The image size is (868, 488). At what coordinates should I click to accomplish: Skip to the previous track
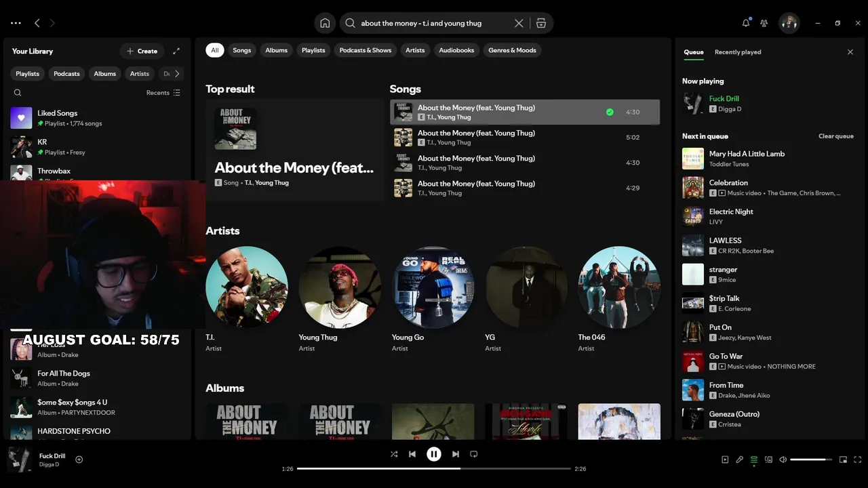412,454
